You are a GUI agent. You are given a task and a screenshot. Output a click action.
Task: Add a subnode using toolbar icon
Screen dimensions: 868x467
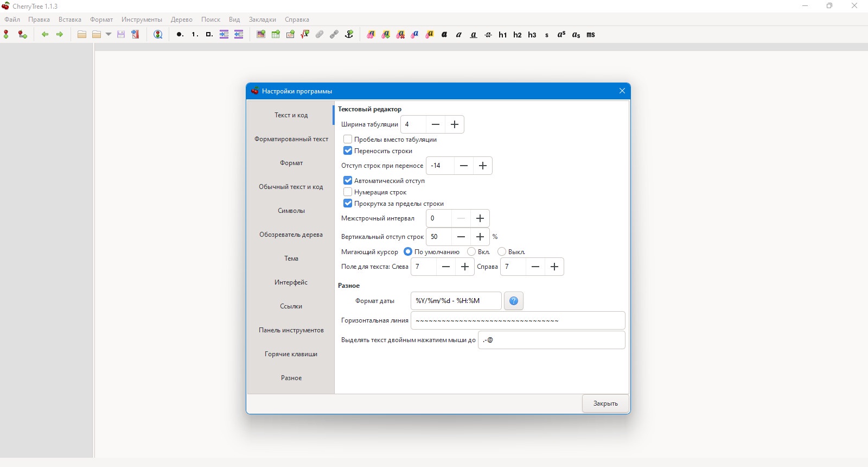tap(22, 34)
